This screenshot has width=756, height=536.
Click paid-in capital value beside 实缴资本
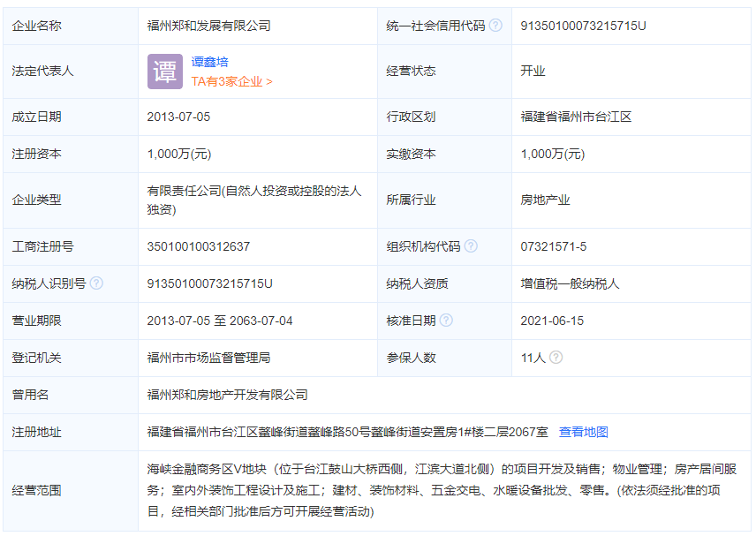coord(553,154)
